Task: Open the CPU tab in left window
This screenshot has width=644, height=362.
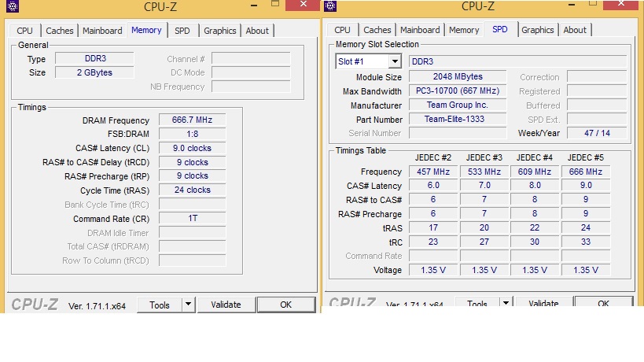Action: click(x=24, y=31)
